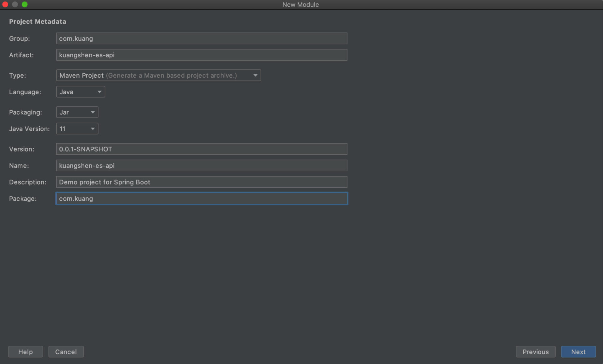Viewport: 603px width, 364px height.
Task: Maximize the New Module window via green button
Action: [25, 4]
